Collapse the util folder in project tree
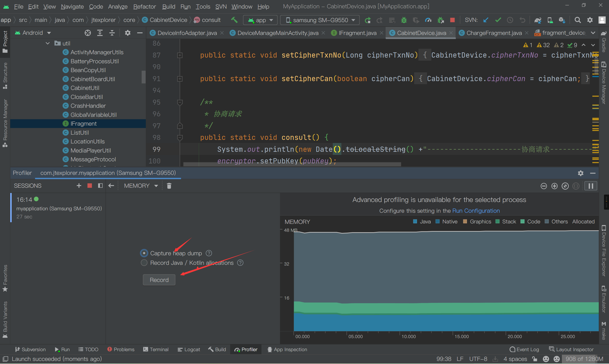This screenshot has height=364, width=609. click(x=48, y=43)
